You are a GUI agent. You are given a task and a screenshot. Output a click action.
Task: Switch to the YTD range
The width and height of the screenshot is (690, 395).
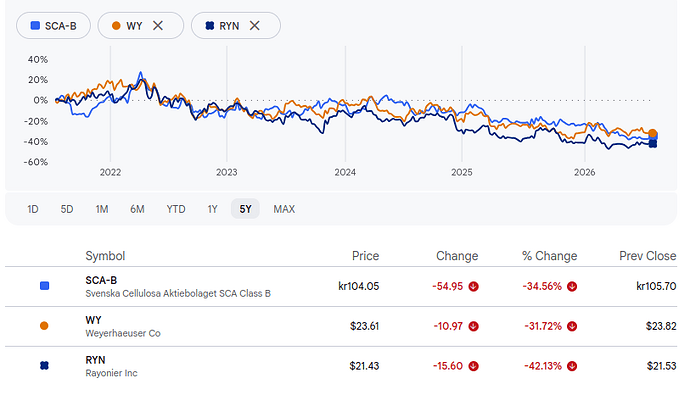(x=176, y=209)
